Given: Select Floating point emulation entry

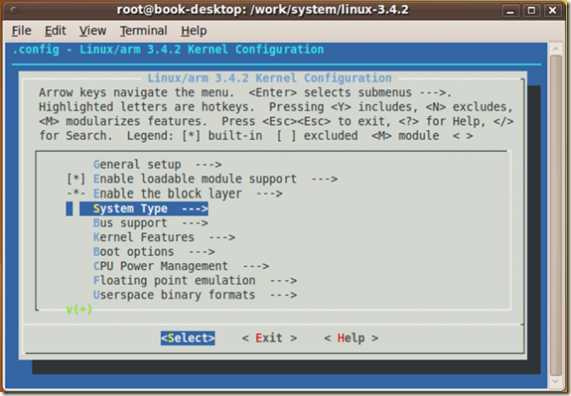Looking at the screenshot, I should [195, 281].
